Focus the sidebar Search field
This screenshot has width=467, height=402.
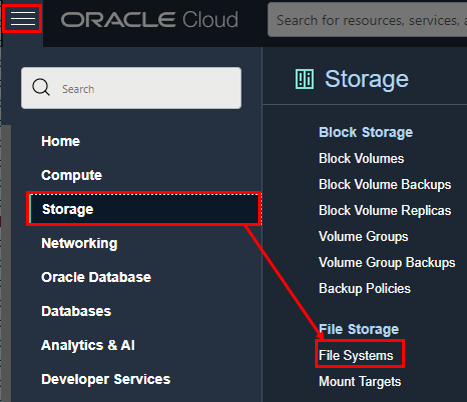(x=131, y=88)
